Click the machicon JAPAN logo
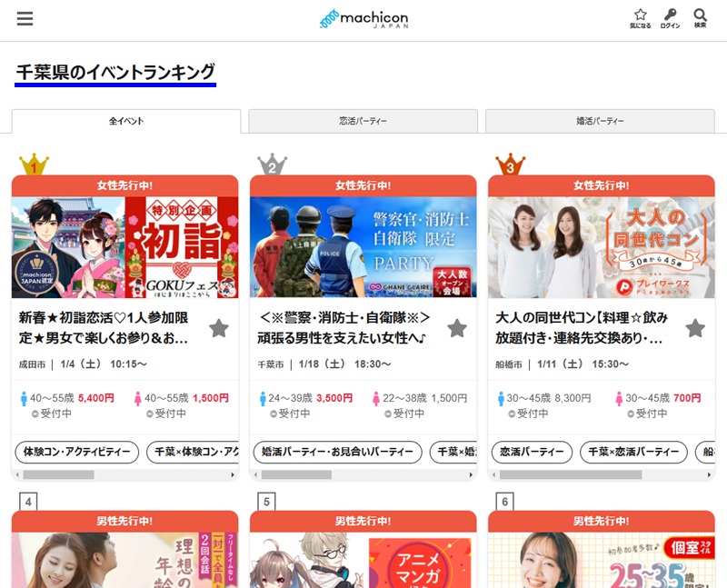 [363, 19]
